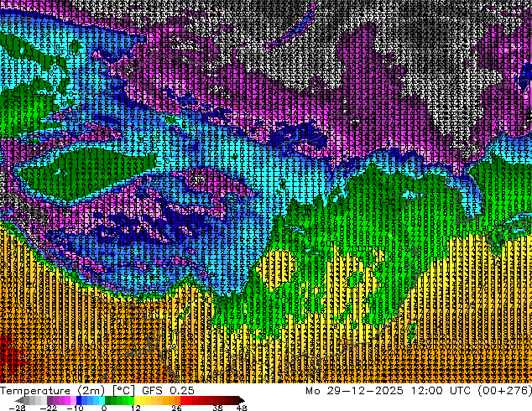Click the '(00+276)' forecast offset text
Image resolution: width=532 pixels, height=411 pixels.
tap(505, 391)
